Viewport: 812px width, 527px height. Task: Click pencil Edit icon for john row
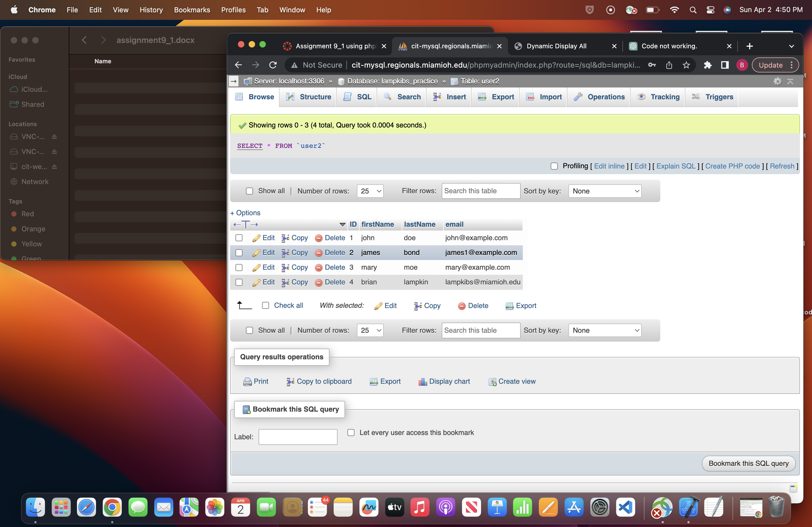coord(256,238)
